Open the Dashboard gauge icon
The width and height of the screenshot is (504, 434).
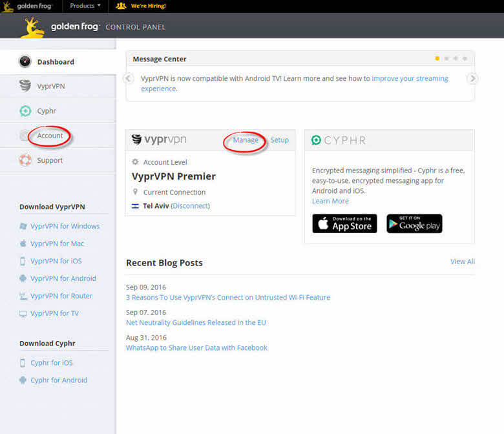25,61
